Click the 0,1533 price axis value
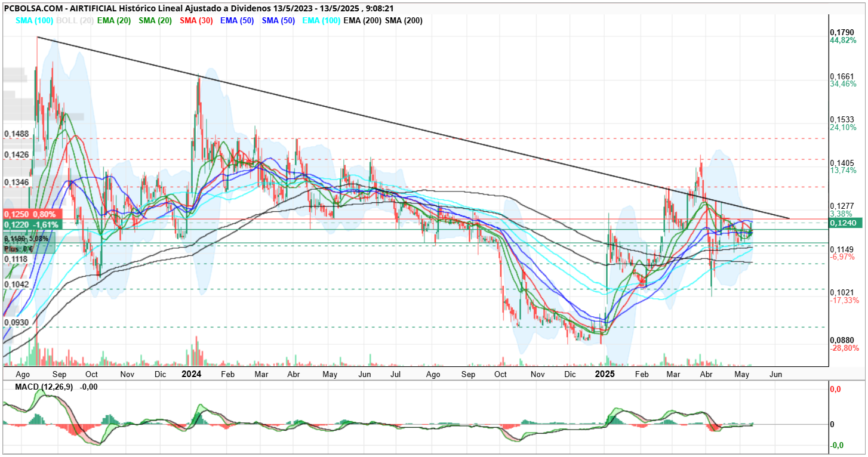 pyautogui.click(x=842, y=119)
